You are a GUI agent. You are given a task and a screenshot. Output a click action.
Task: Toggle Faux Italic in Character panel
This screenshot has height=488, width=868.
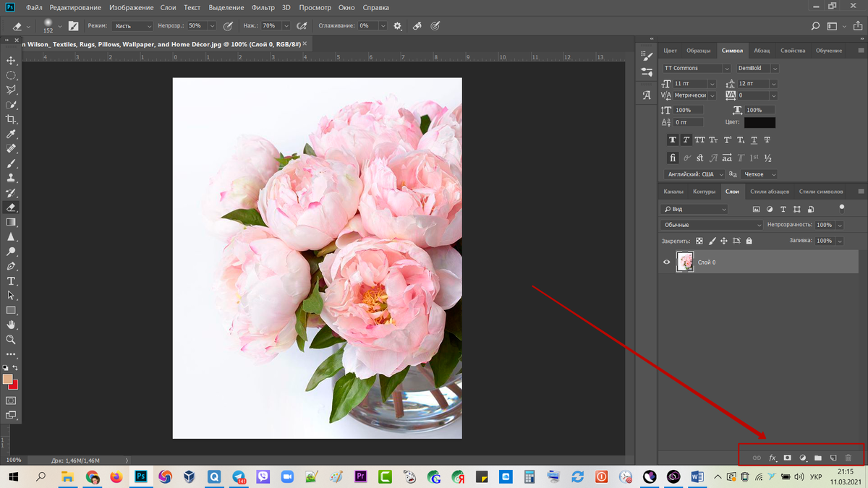pyautogui.click(x=686, y=140)
